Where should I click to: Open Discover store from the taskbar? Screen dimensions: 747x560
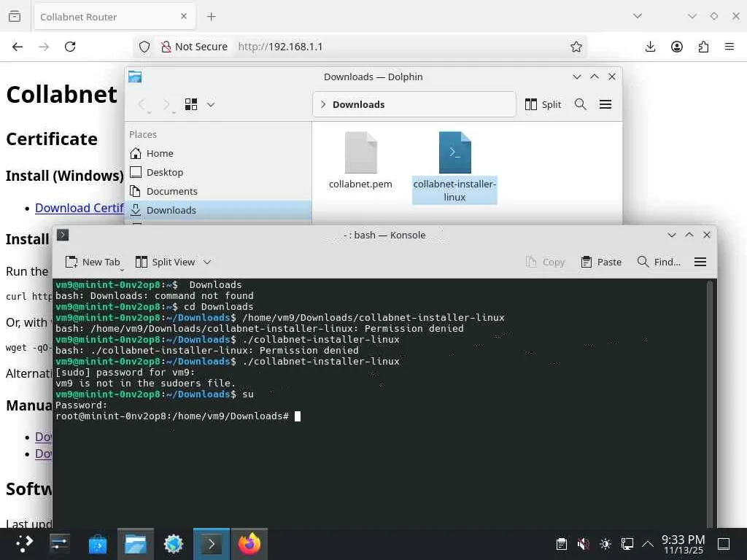click(98, 544)
